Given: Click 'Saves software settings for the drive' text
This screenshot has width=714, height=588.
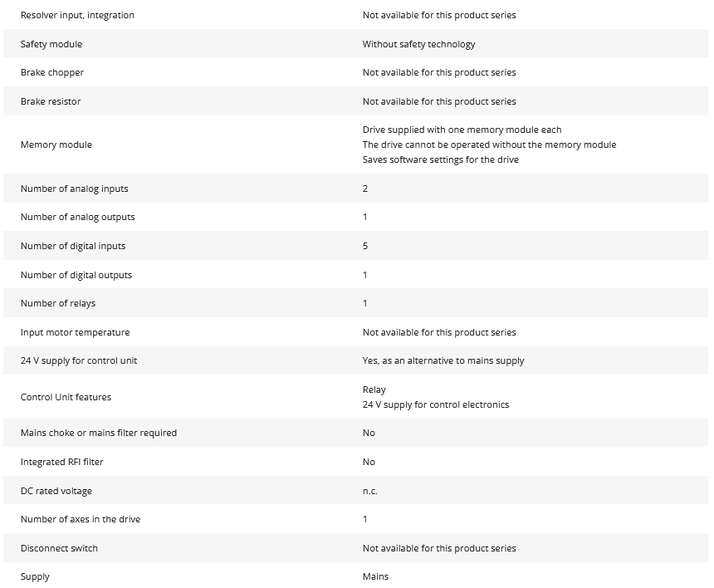Looking at the screenshot, I should coord(440,159).
